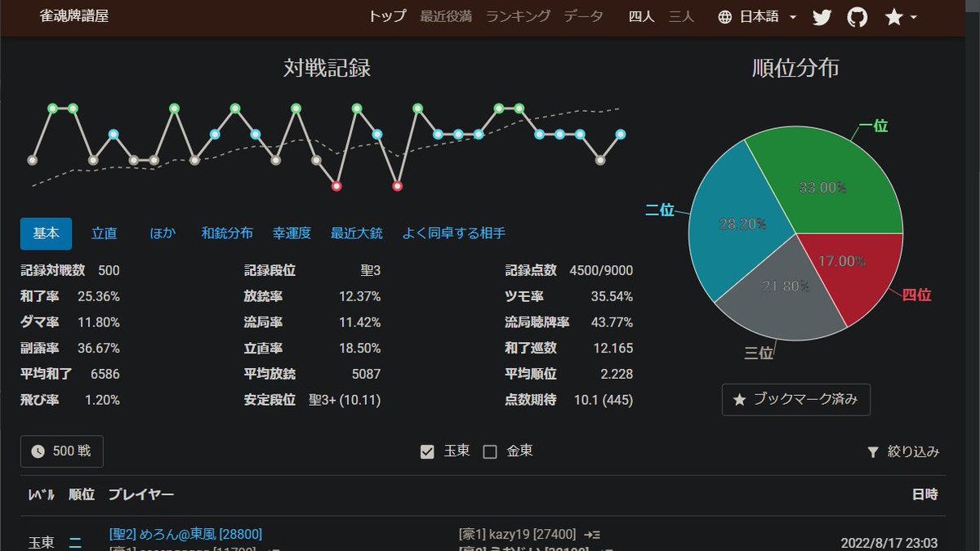This screenshot has height=551, width=980.
Task: Click the first red fourth-place chart point
Action: click(336, 186)
